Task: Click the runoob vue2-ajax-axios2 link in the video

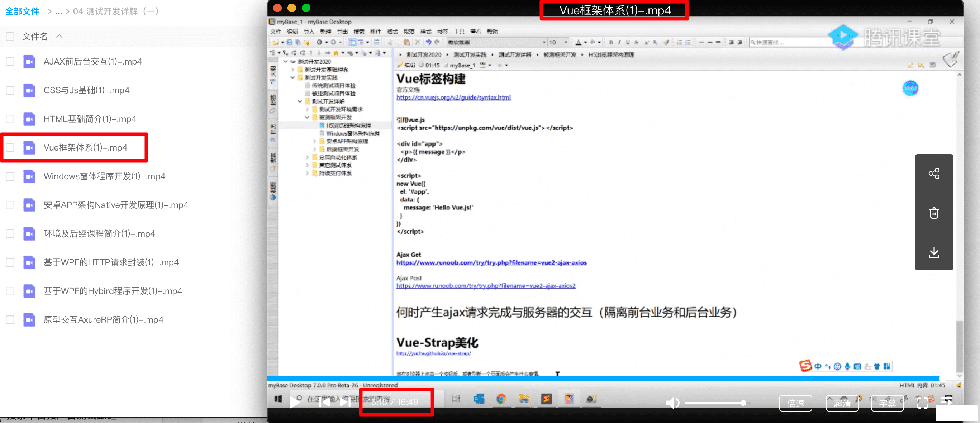Action: point(486,286)
